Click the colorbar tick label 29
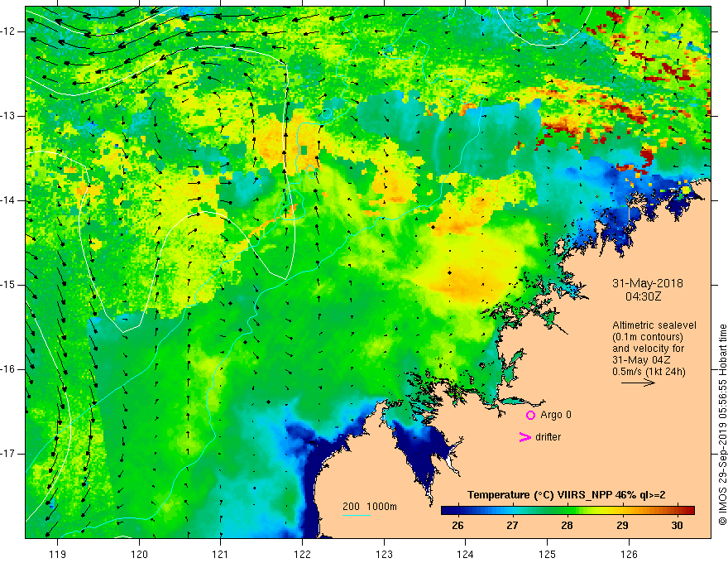The image size is (728, 563). point(622,526)
